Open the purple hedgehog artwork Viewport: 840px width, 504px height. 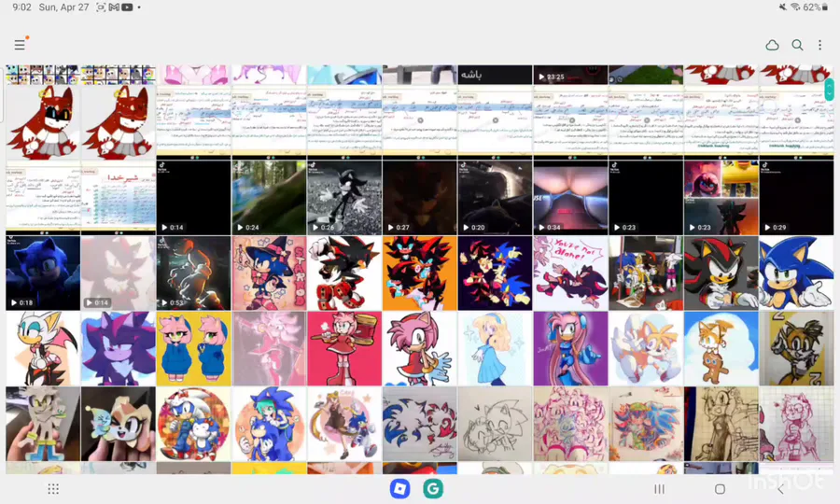click(x=119, y=349)
